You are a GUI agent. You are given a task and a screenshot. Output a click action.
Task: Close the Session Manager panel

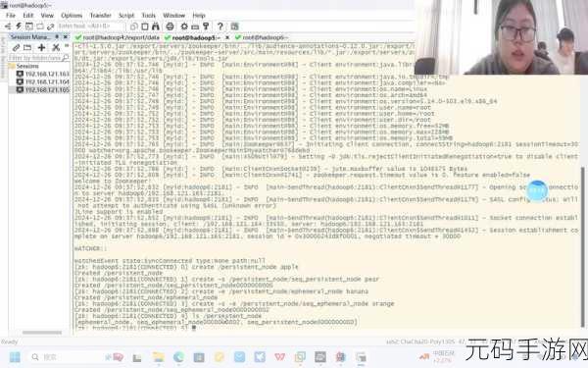[x=66, y=37]
